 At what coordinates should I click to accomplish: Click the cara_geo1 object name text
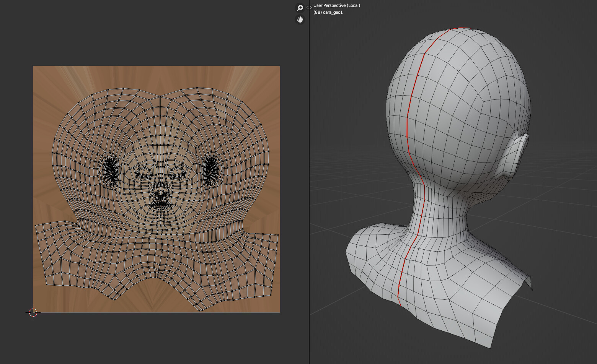pyautogui.click(x=333, y=12)
